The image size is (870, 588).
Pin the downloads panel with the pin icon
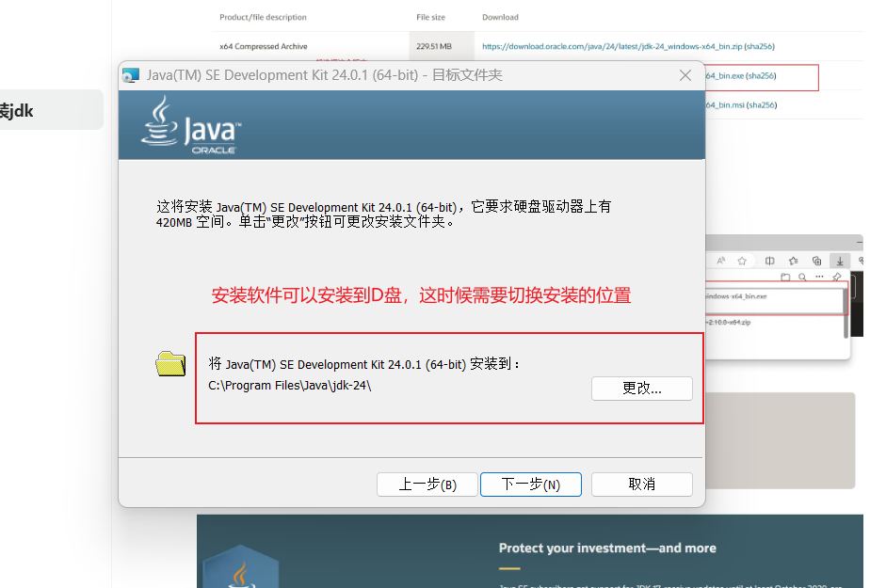point(838,276)
